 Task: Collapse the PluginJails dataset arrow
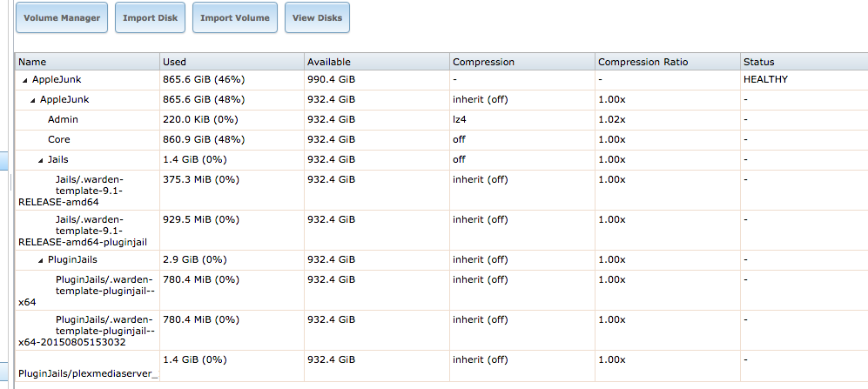pyautogui.click(x=40, y=259)
